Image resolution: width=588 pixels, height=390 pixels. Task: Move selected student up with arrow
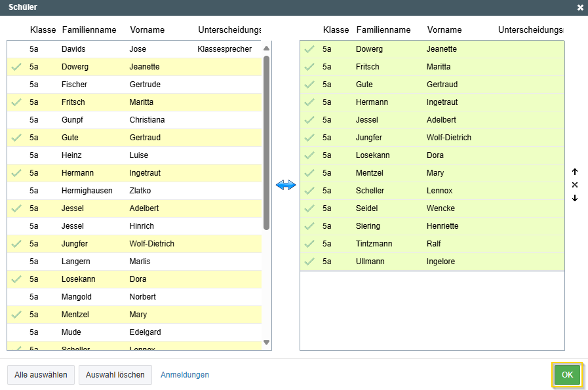click(575, 172)
